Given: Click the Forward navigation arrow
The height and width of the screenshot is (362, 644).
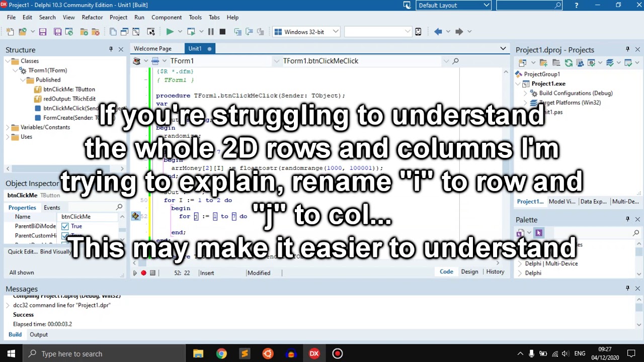Looking at the screenshot, I should click(459, 32).
